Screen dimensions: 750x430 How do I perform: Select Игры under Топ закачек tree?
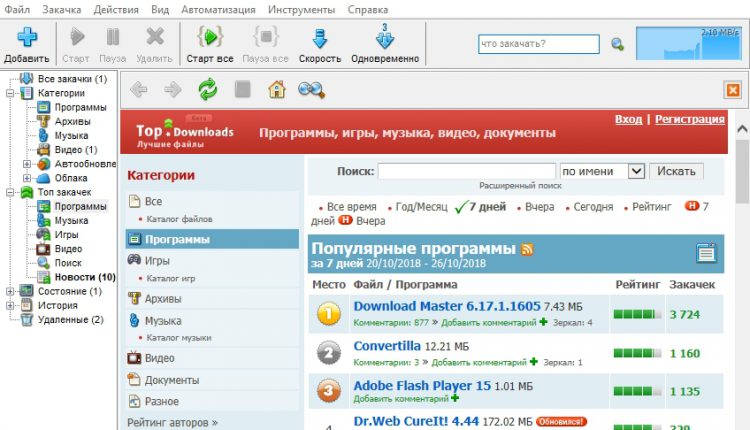tap(66, 234)
